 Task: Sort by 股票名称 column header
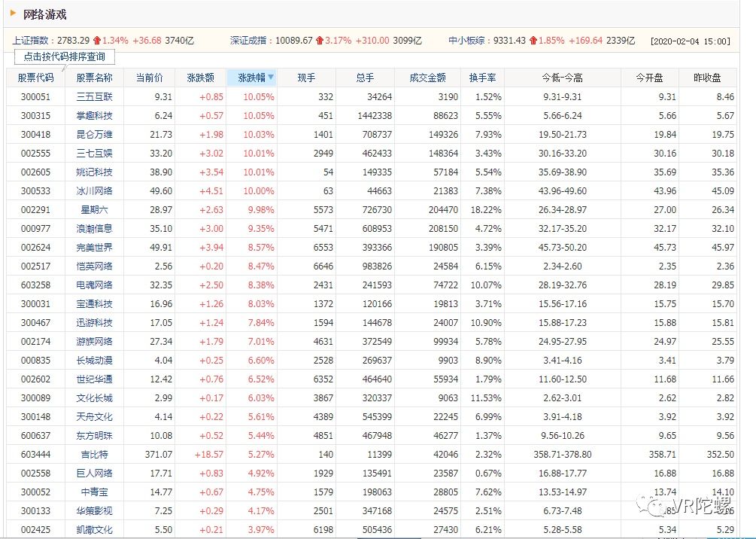[95, 78]
